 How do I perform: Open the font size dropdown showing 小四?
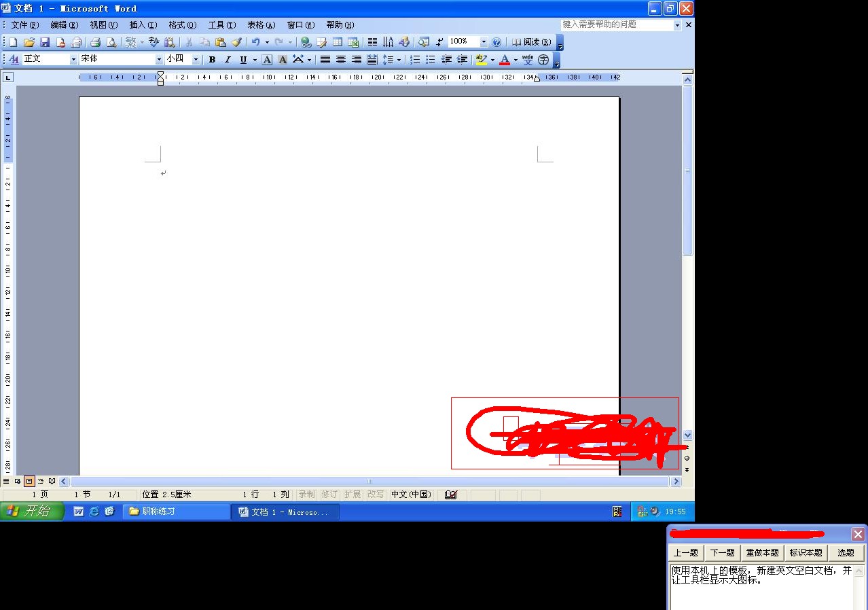(x=196, y=60)
